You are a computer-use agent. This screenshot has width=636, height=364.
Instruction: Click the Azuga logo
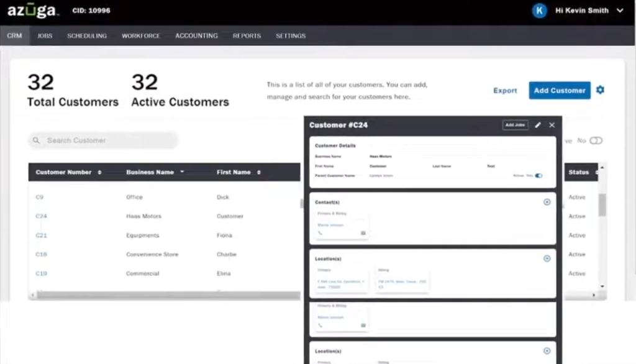(x=32, y=10)
